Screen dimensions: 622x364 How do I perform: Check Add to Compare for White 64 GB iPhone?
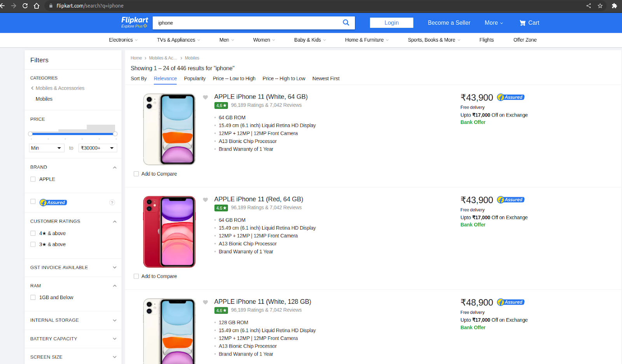tap(136, 174)
